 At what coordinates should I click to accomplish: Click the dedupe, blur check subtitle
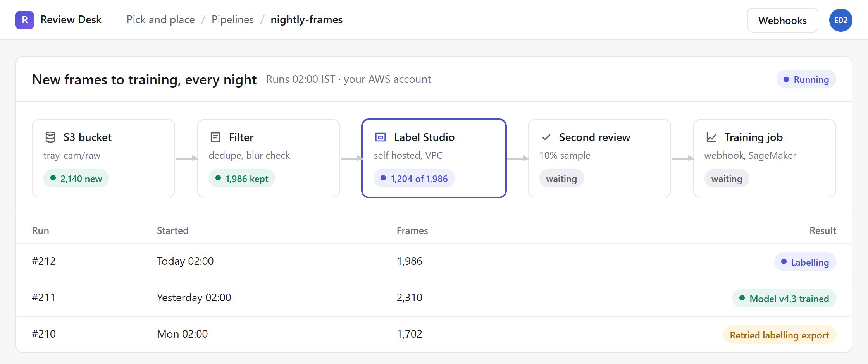(x=249, y=156)
